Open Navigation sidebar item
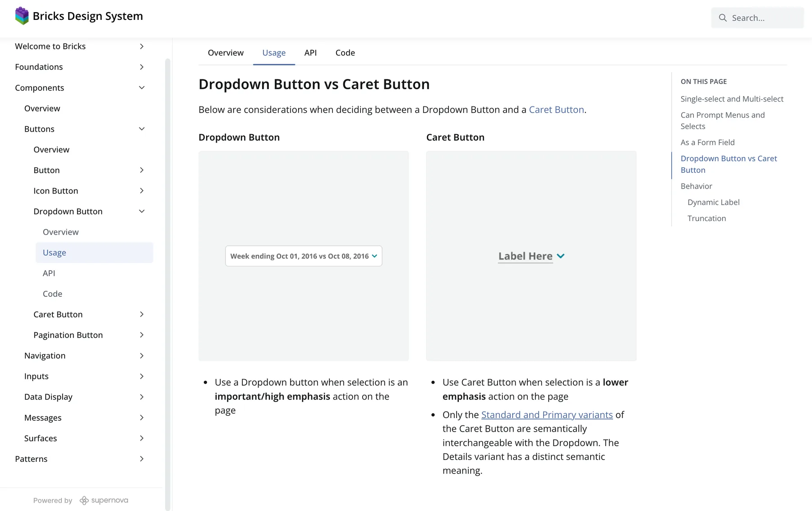Image resolution: width=812 pixels, height=511 pixels. tap(45, 356)
